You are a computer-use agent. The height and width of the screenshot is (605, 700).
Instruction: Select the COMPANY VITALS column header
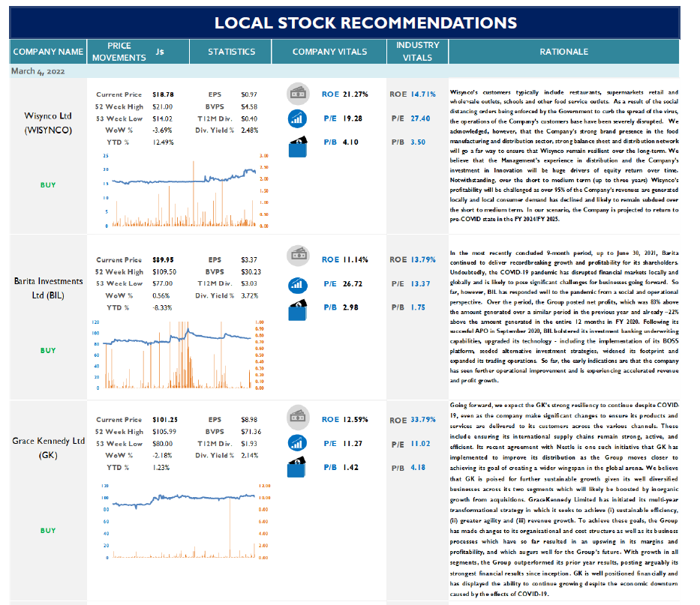click(329, 52)
